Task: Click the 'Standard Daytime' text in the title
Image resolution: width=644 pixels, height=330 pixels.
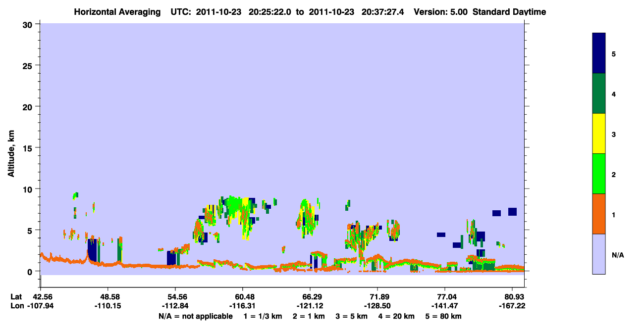Action: (x=509, y=12)
